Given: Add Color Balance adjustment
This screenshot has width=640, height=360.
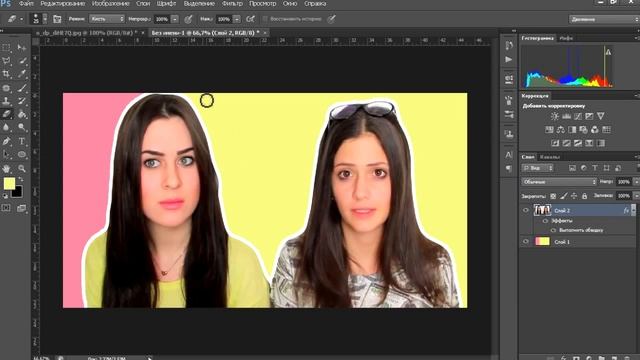Looking at the screenshot, I should (560, 130).
